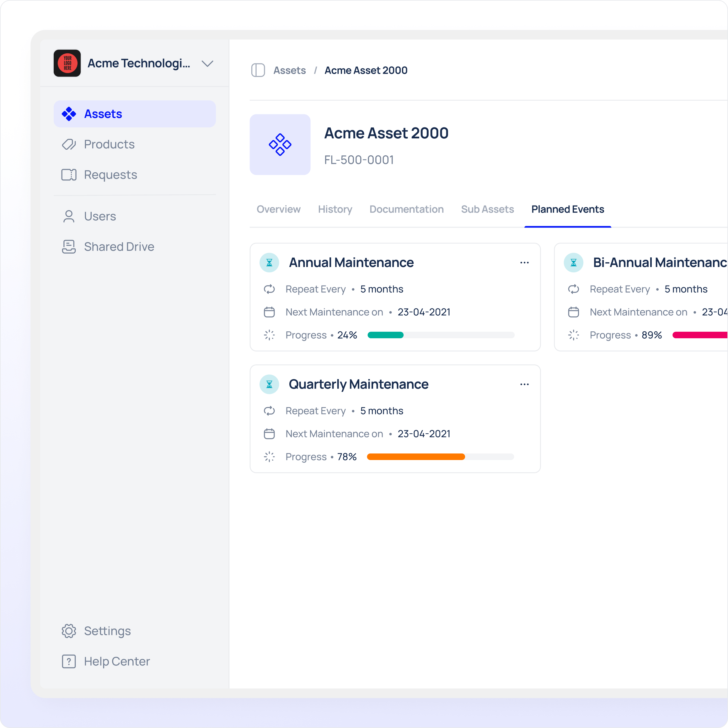Toggle the sidebar collapse icon
This screenshot has height=728, width=728.
click(x=258, y=71)
